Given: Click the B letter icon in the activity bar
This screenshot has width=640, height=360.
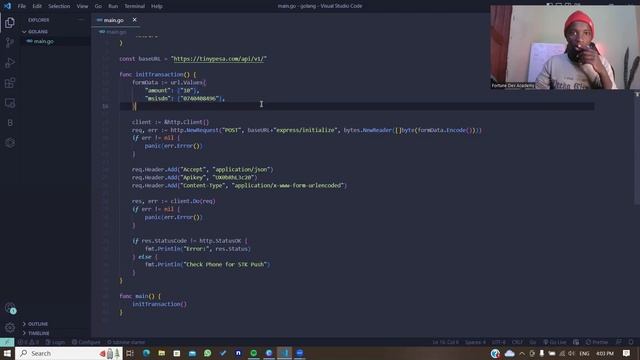Looking at the screenshot, I should (10, 123).
